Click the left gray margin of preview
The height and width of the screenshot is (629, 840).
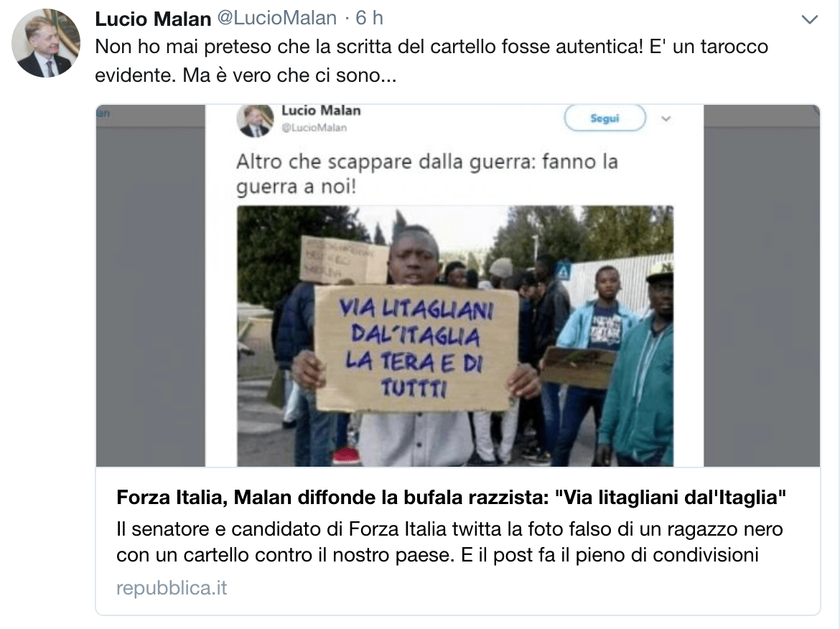pos(151,286)
